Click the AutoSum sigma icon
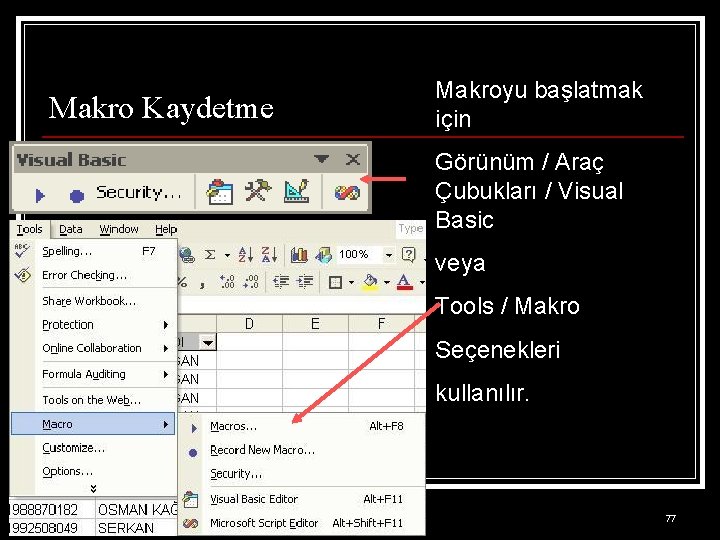Image resolution: width=720 pixels, height=540 pixels. click(x=210, y=254)
